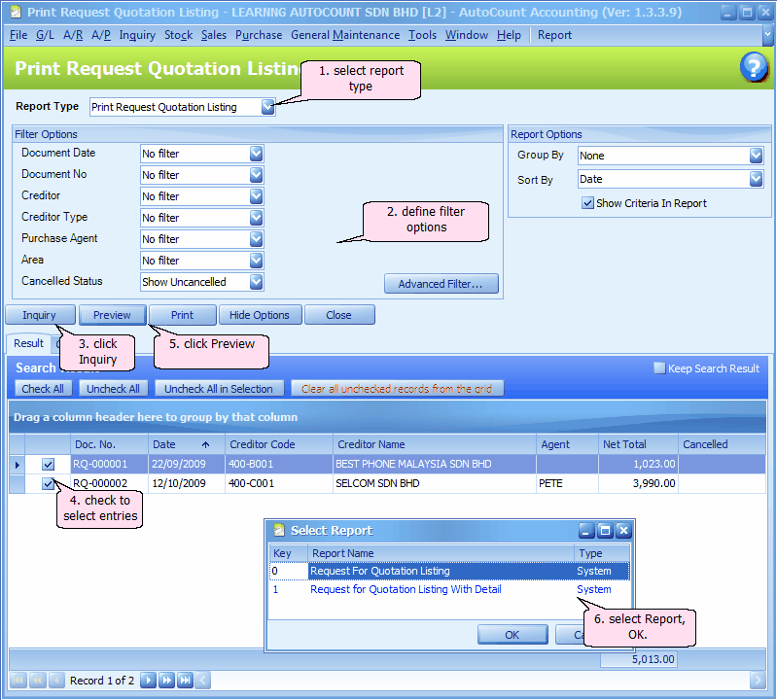The image size is (777, 700).
Task: Open the General Maintenance menu
Action: point(345,35)
